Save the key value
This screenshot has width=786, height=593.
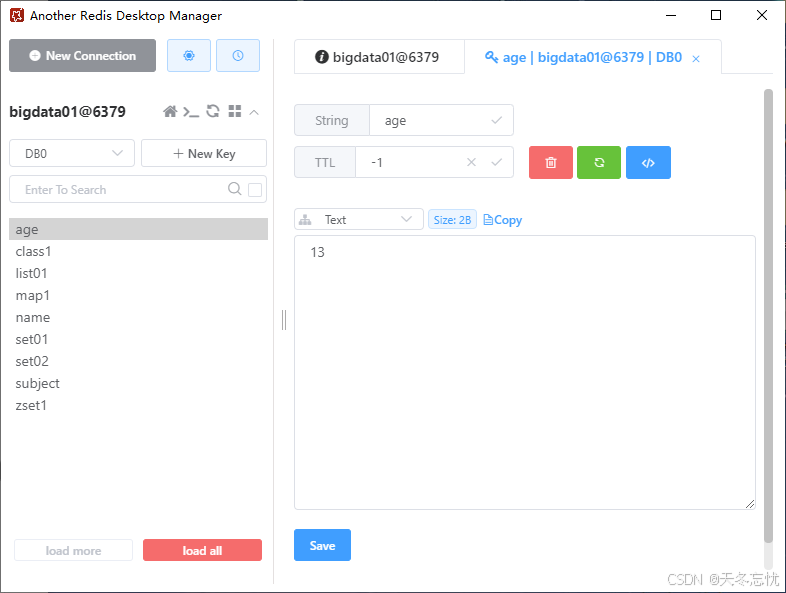[322, 545]
